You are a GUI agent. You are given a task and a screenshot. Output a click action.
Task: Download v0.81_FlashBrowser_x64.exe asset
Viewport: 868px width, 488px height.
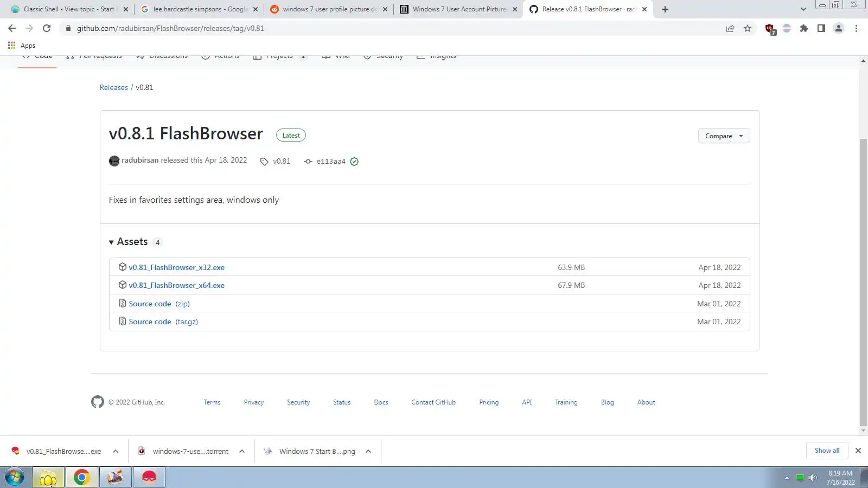coord(177,285)
